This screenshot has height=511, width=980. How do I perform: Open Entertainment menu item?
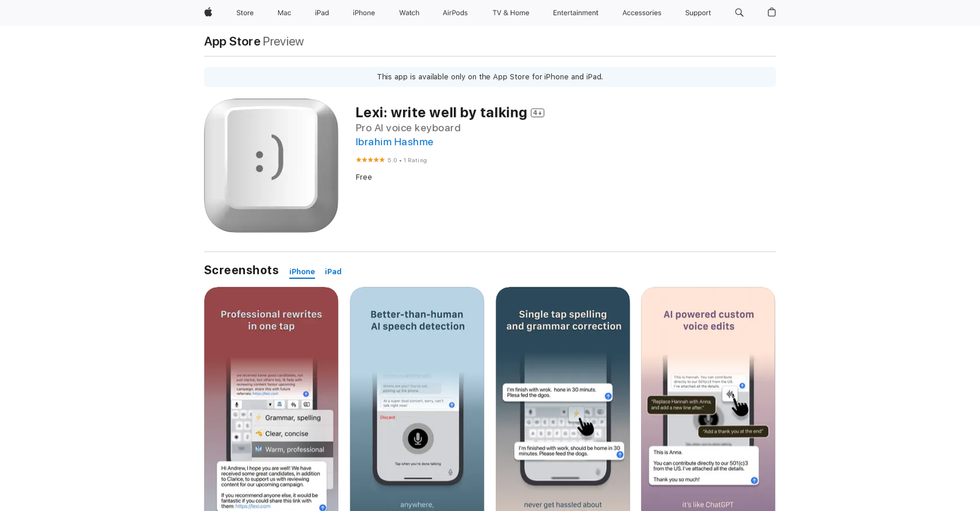coord(576,13)
